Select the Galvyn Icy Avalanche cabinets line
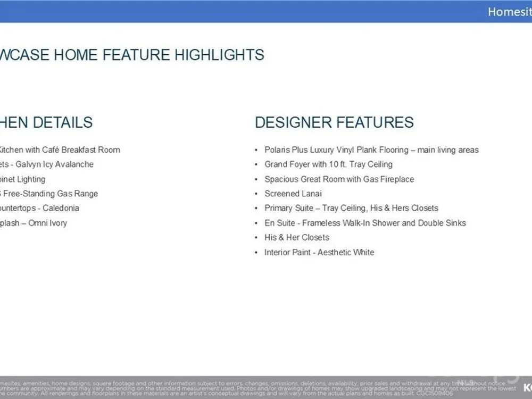This screenshot has height=399, width=532. [47, 164]
